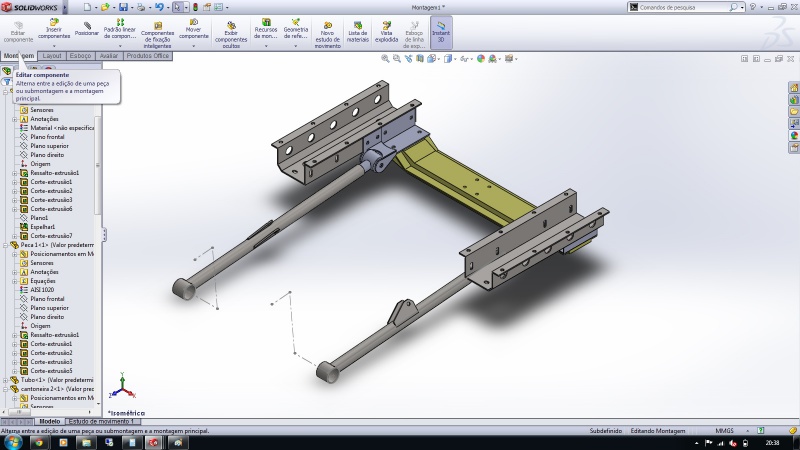The height and width of the screenshot is (450, 800).
Task: Select Equações item in tree
Action: click(43, 281)
